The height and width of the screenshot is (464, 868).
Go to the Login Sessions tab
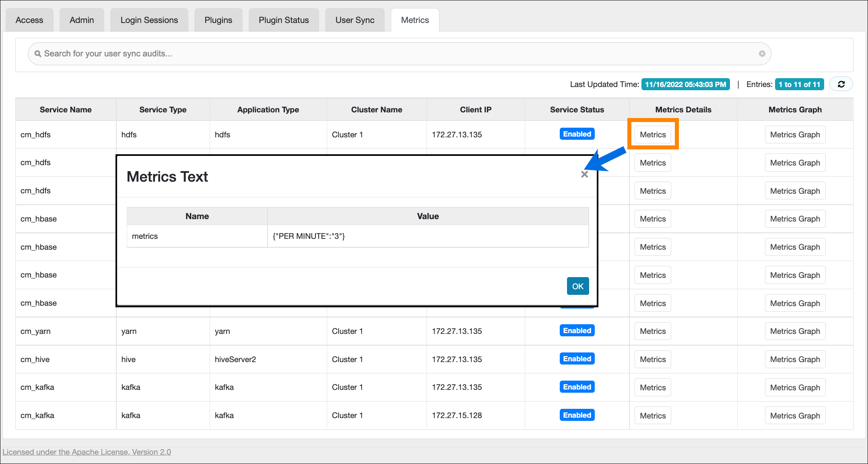tap(149, 20)
